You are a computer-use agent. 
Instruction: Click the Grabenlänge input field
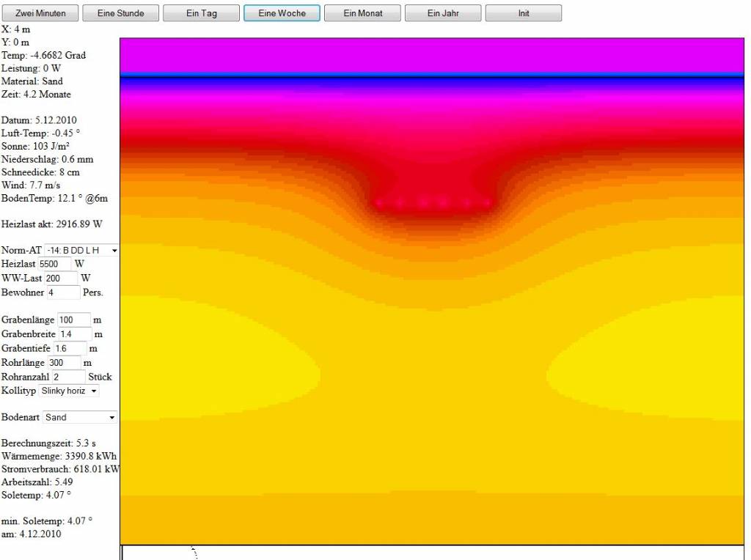[x=74, y=320]
